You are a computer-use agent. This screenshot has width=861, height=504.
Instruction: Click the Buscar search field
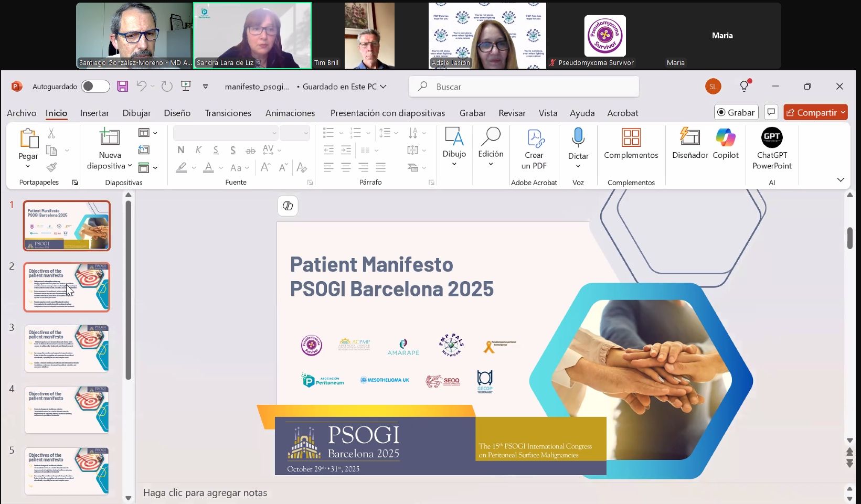point(524,87)
